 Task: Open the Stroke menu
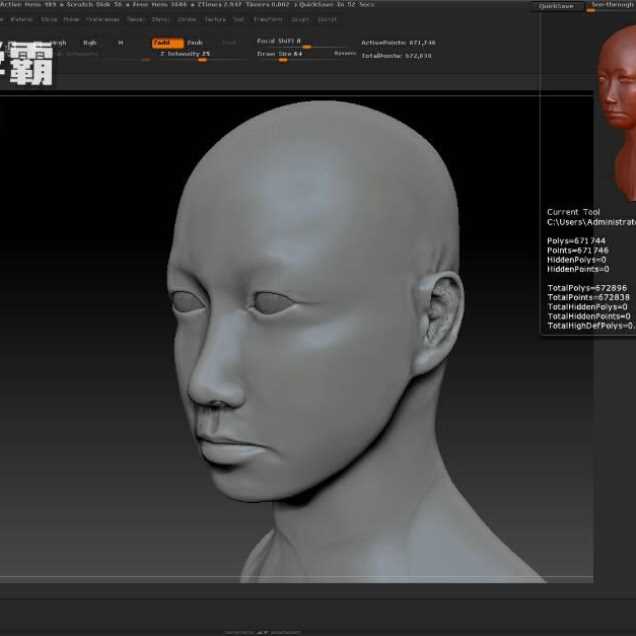187,19
